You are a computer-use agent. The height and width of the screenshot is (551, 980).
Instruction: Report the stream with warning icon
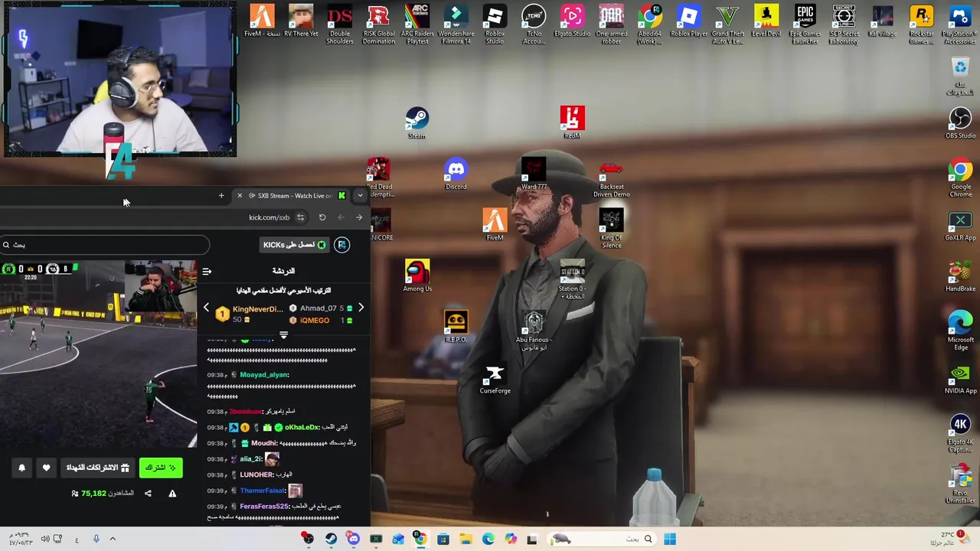(x=172, y=494)
